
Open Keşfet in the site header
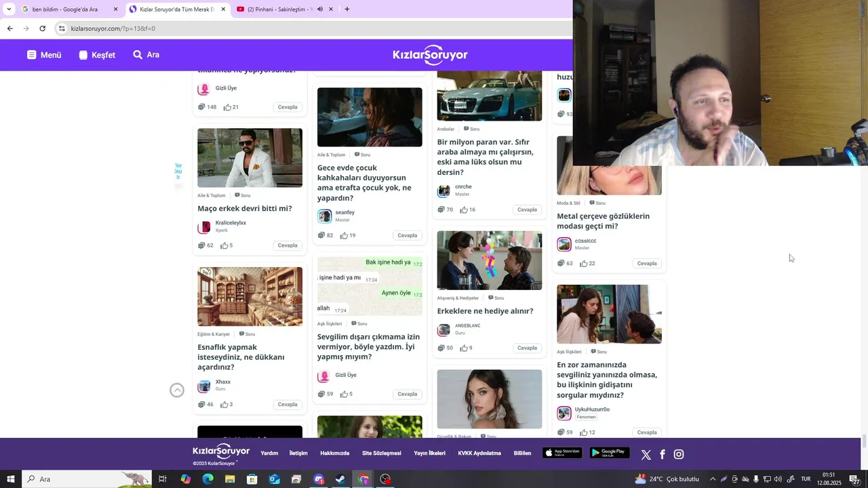coord(97,55)
